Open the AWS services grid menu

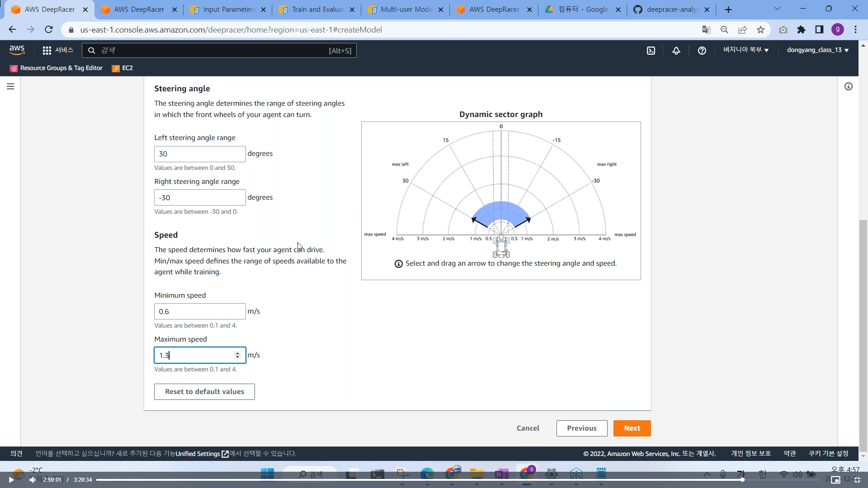(x=47, y=51)
